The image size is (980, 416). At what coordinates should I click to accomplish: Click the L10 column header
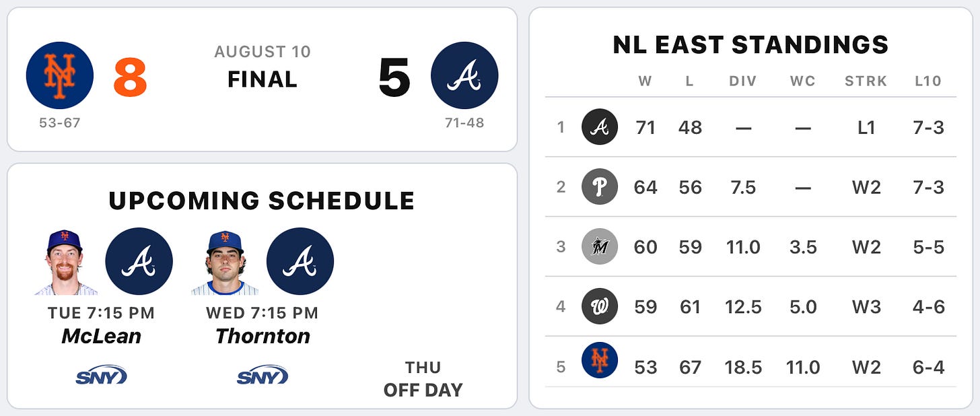(x=928, y=81)
